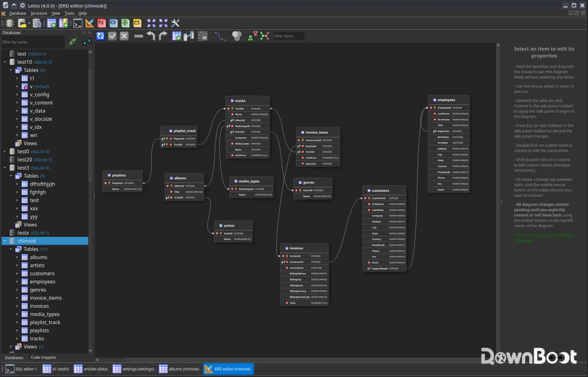Click the connected squares auto-layout icon

click(x=265, y=36)
